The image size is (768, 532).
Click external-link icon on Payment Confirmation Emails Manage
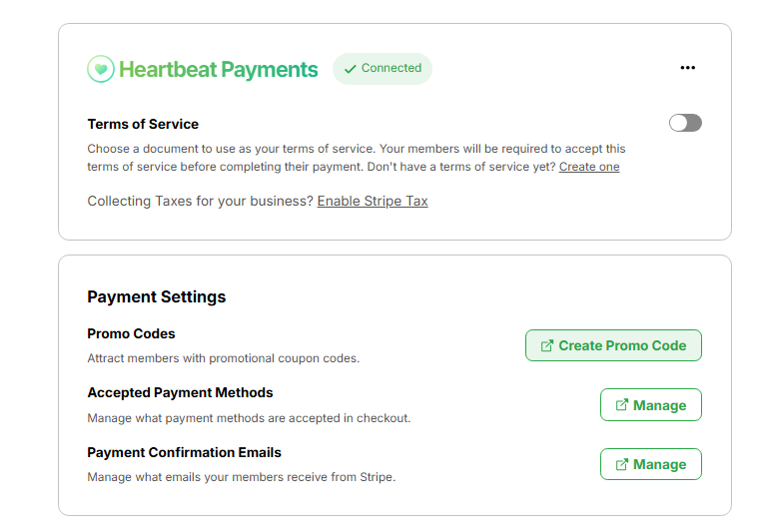tap(621, 464)
